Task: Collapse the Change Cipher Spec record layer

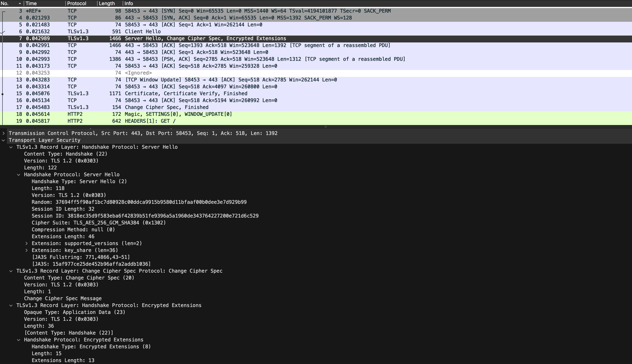Action: point(11,271)
